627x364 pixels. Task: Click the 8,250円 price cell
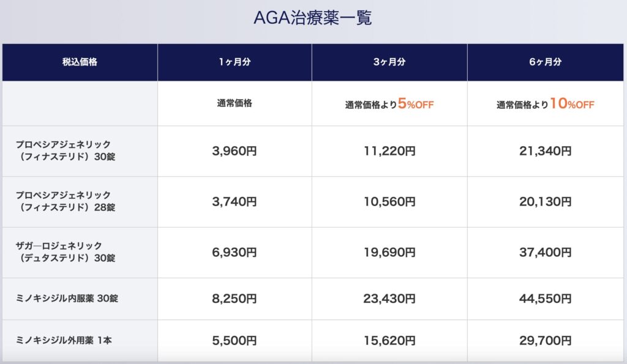[x=235, y=299]
